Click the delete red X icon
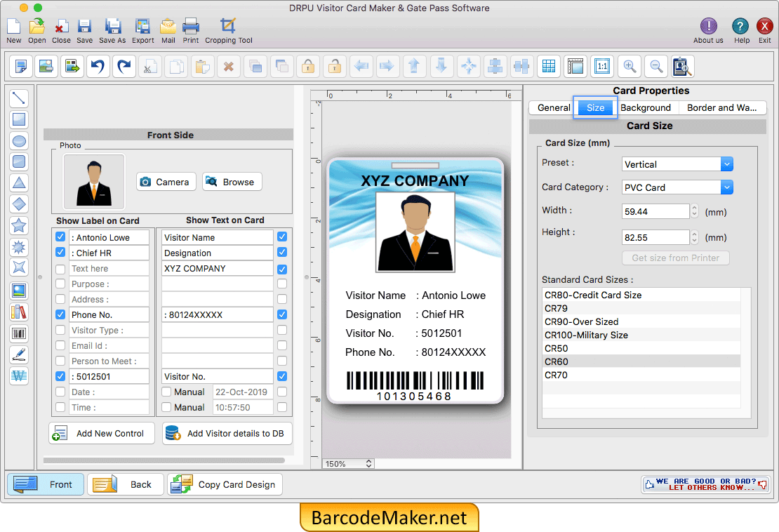Viewport: 779px width, 532px height. (x=229, y=66)
